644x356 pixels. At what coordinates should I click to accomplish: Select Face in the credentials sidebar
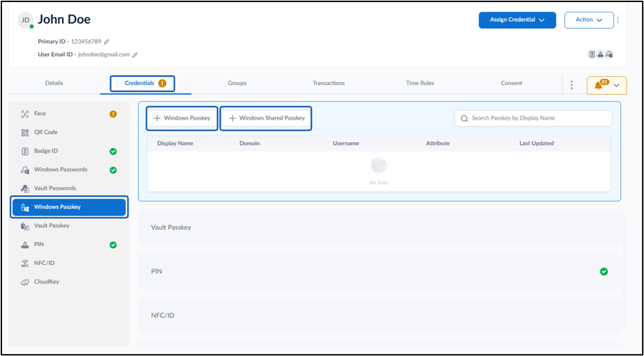(x=69, y=113)
